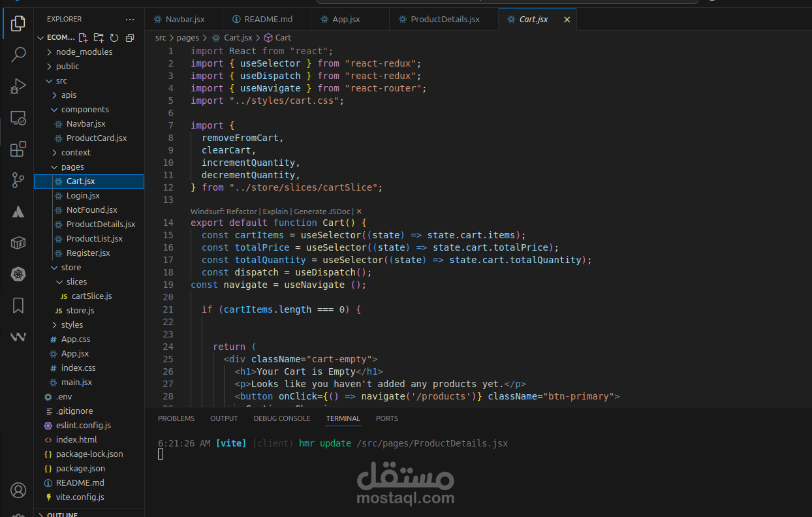Open the Explorer view in activity bar
This screenshot has width=812, height=517.
(18, 25)
